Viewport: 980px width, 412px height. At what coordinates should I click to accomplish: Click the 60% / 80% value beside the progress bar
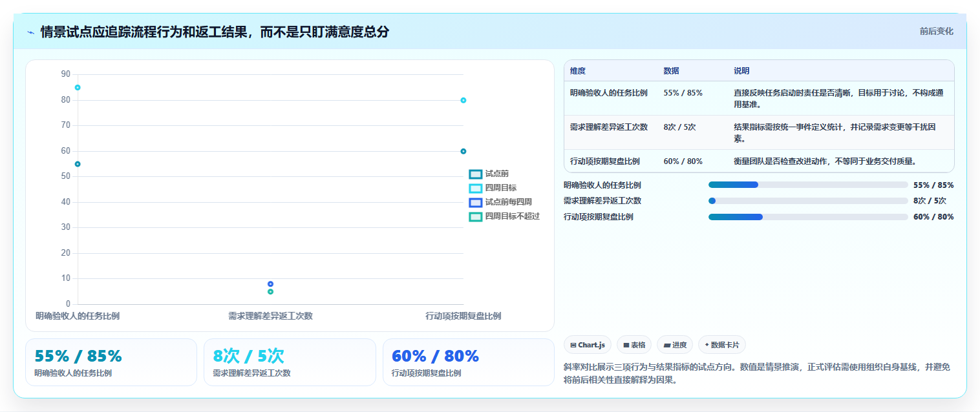pos(933,217)
